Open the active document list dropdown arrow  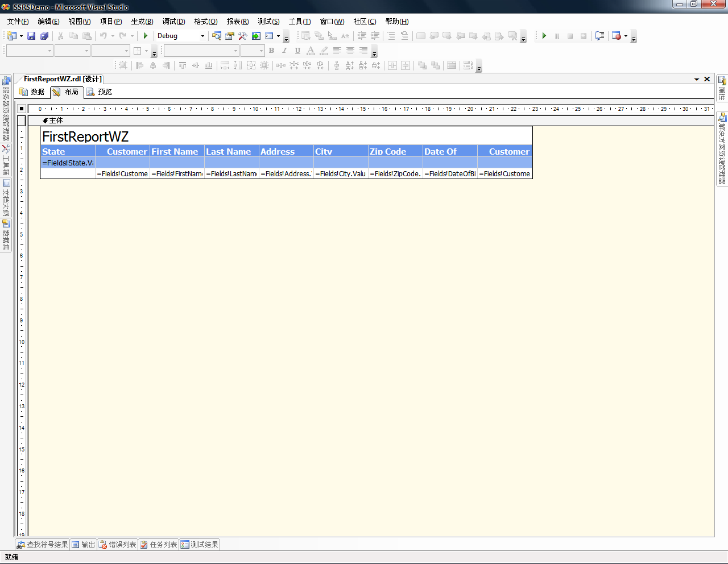pyautogui.click(x=697, y=79)
